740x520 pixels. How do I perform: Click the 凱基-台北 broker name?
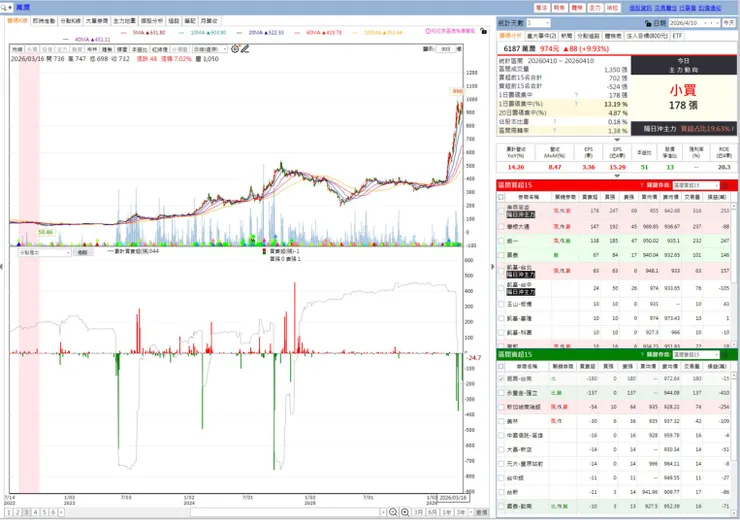click(519, 268)
